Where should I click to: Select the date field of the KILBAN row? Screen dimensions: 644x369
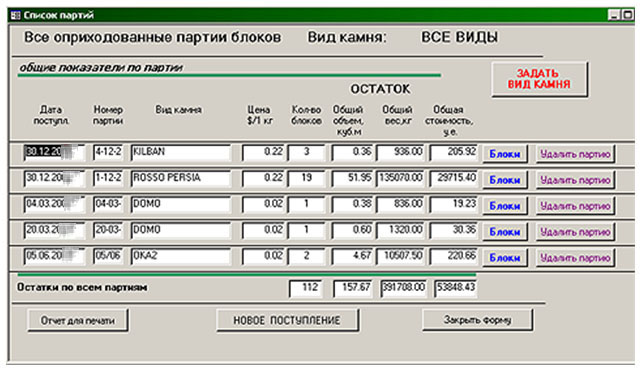[x=54, y=152]
